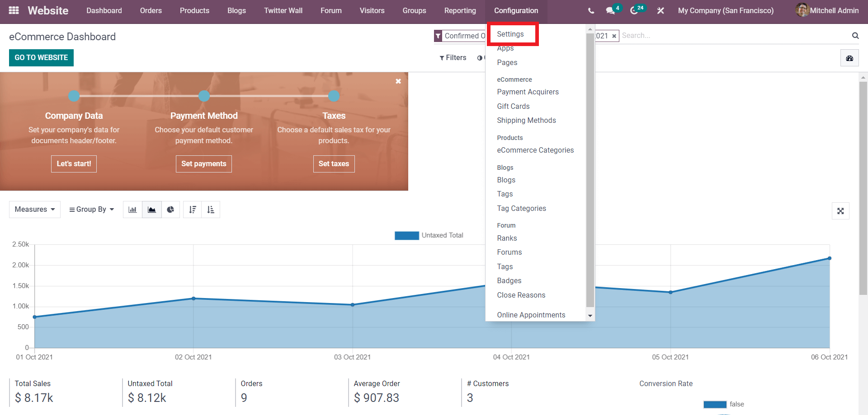Open the messages conversations icon showing 4
Image resolution: width=868 pixels, height=415 pixels.
pos(611,10)
